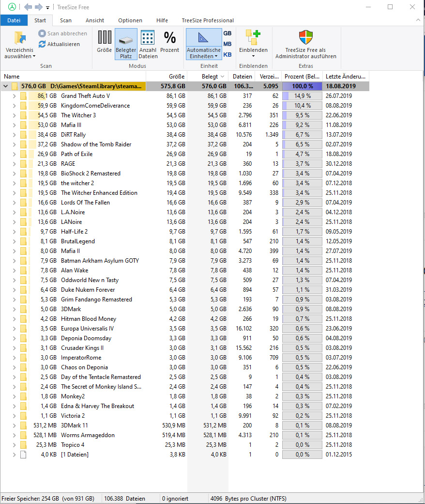This screenshot has width=425, height=504.
Task: Sort by Prozent (Bel... column header
Action: (302, 77)
